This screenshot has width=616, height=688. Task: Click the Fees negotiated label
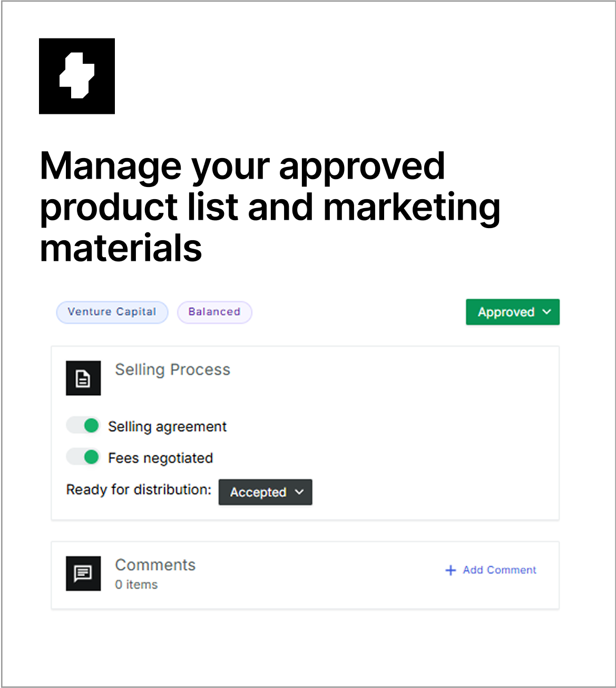pyautogui.click(x=160, y=458)
